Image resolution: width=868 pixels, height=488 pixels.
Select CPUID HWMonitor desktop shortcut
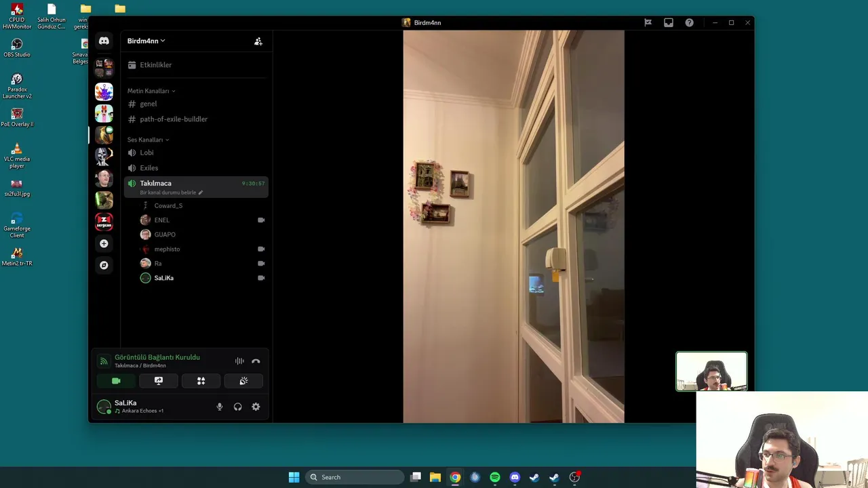17,16
